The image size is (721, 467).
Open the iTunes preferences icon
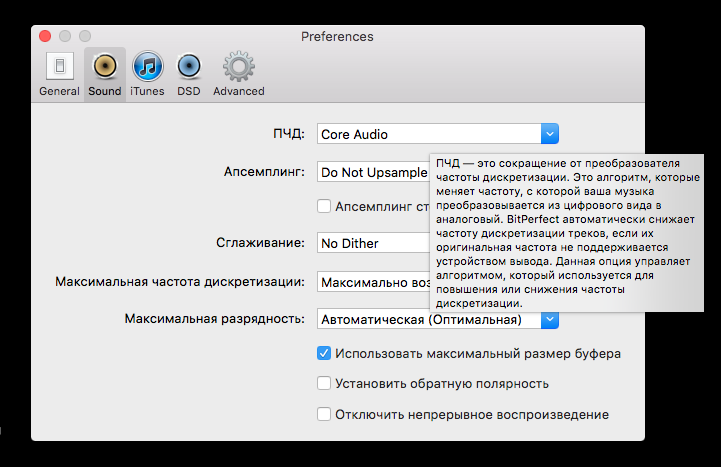click(147, 67)
